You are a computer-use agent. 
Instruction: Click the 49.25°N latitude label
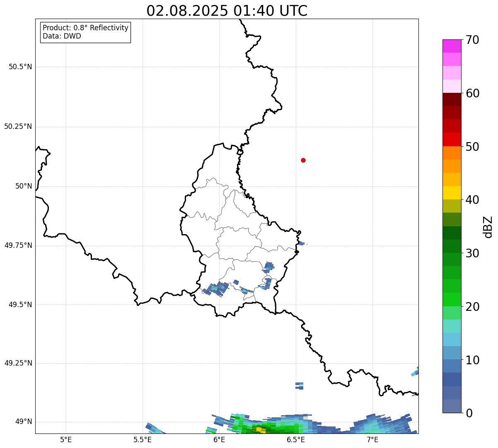tap(18, 363)
